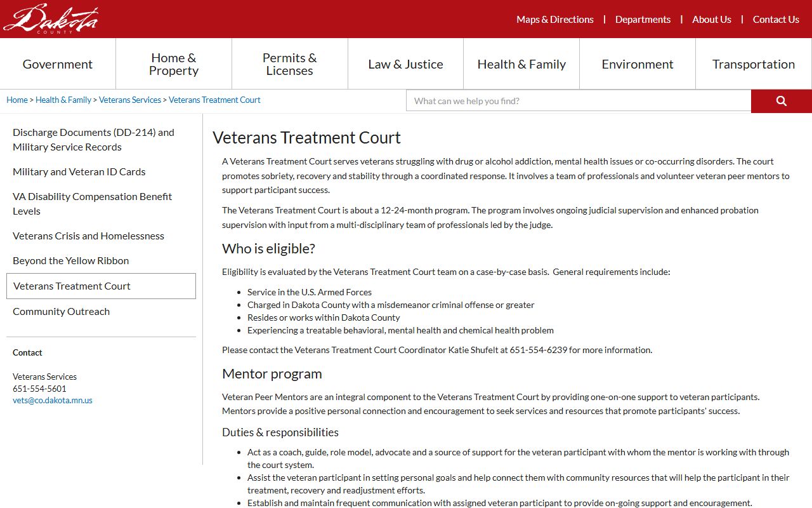
Task: Select Veterans Treatment Court sidebar item
Action: point(101,286)
